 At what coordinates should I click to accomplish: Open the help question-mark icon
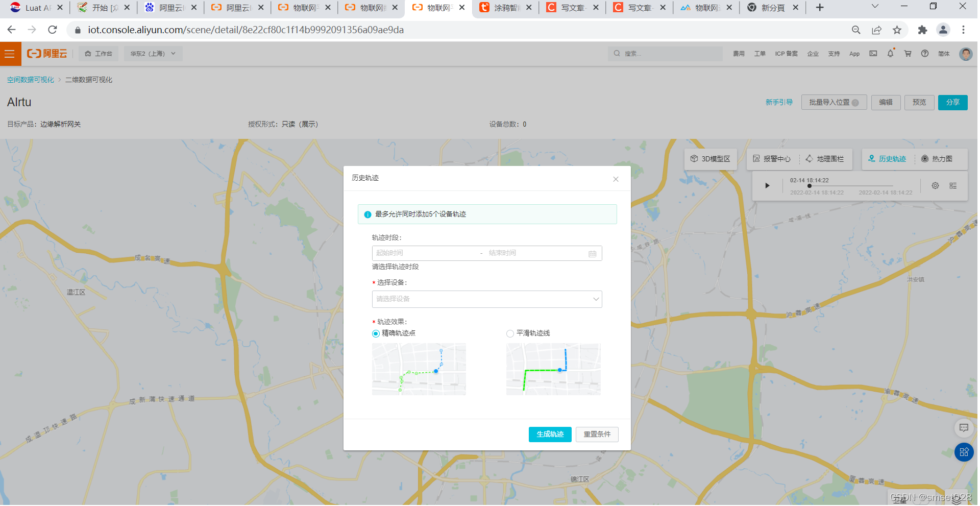click(925, 54)
